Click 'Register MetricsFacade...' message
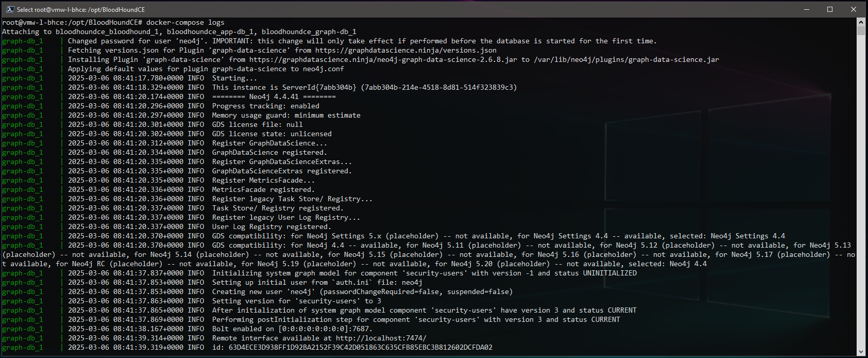 click(264, 180)
